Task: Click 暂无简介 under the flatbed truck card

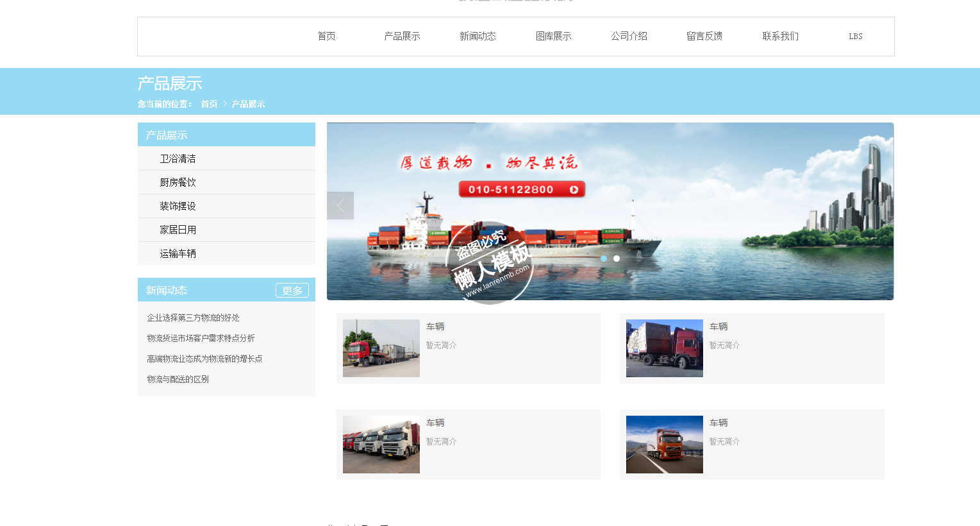Action: point(442,345)
